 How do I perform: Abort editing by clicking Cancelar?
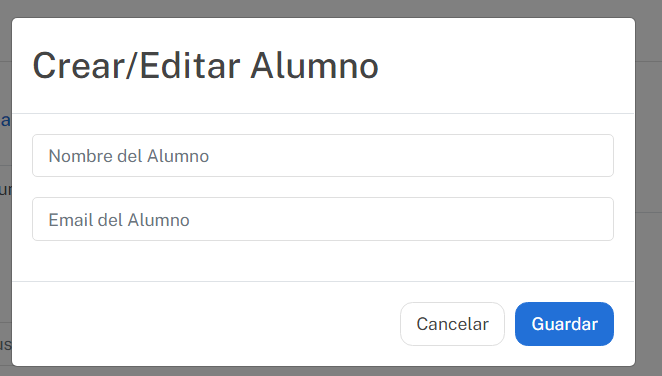coord(452,324)
